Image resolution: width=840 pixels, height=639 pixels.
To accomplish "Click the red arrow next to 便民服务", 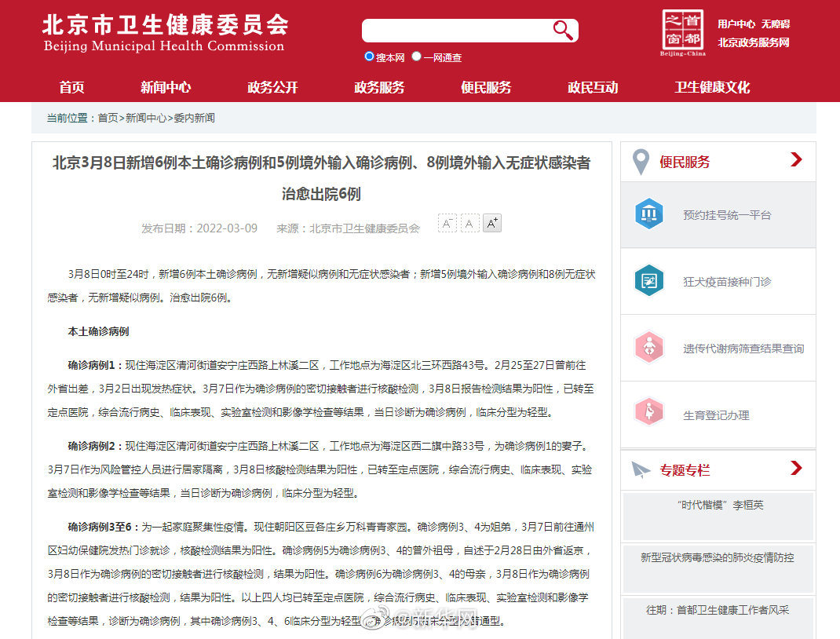I will 797,159.
